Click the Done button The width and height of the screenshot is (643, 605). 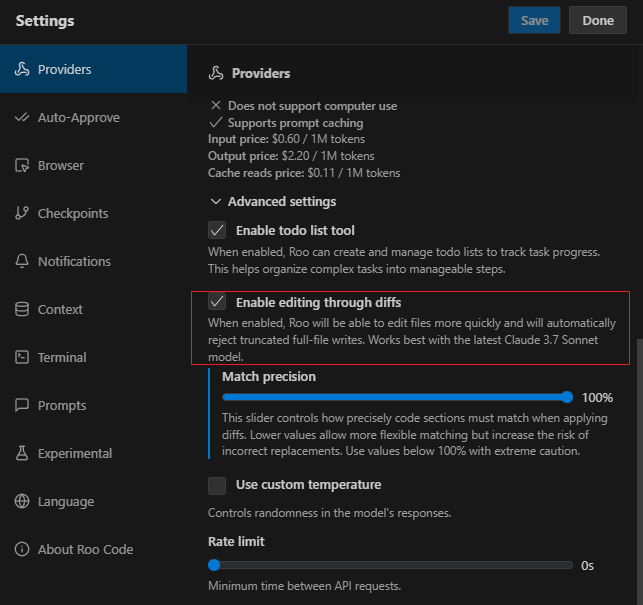coord(598,20)
